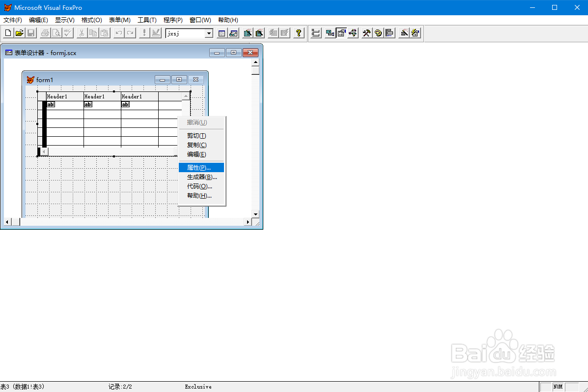The width and height of the screenshot is (588, 392).
Task: Open the Code Window toolbar icon
Action: point(353,33)
